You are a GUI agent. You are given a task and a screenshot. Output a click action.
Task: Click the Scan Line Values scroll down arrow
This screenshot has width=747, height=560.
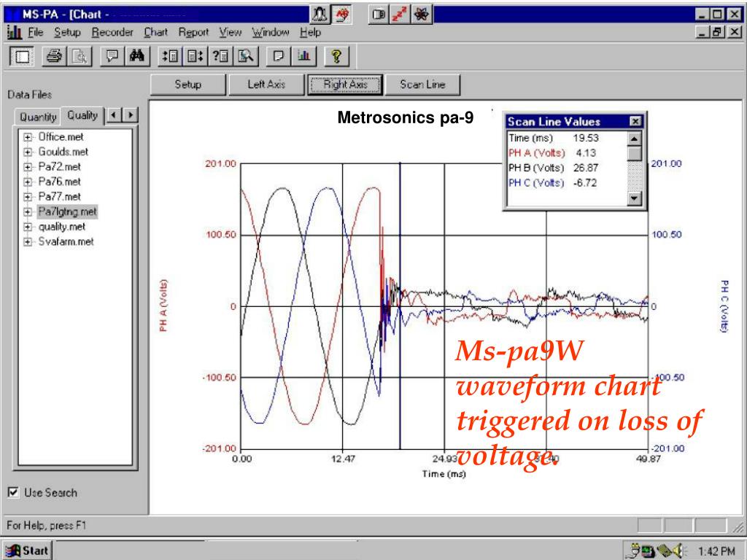[x=634, y=198]
